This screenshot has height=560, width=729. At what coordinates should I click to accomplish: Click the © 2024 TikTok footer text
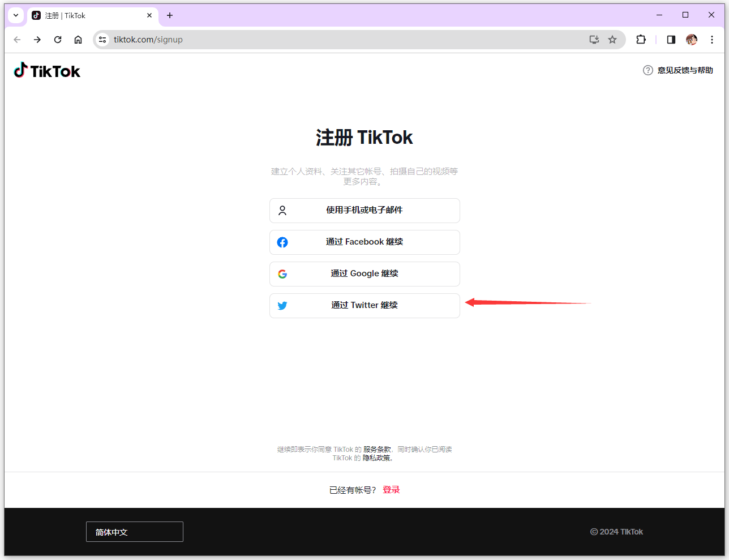click(x=617, y=532)
